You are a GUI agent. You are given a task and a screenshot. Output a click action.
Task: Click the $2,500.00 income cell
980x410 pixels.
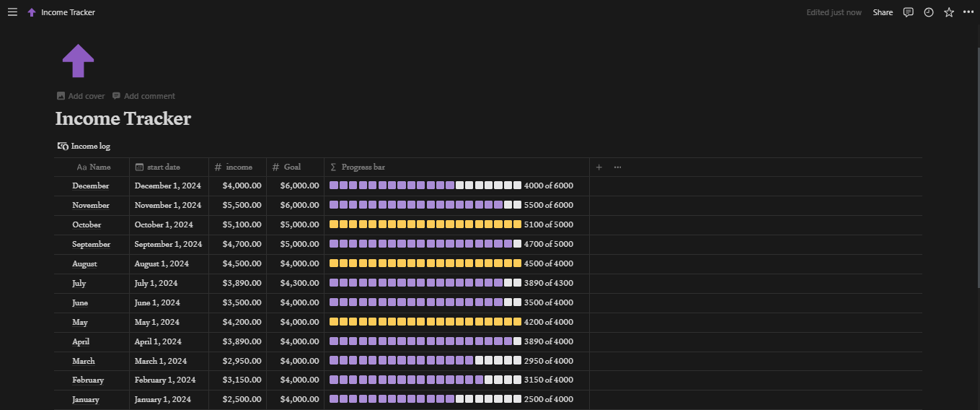(x=238, y=400)
